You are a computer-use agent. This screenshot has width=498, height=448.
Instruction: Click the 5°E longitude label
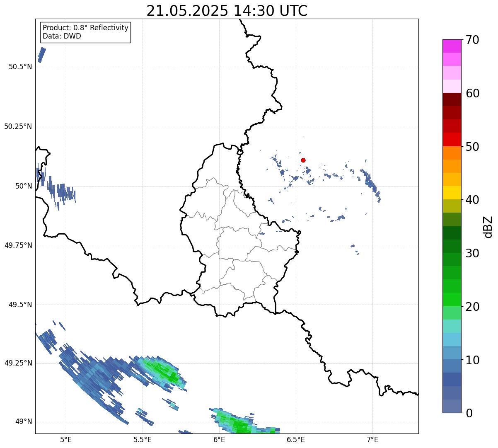(66, 439)
